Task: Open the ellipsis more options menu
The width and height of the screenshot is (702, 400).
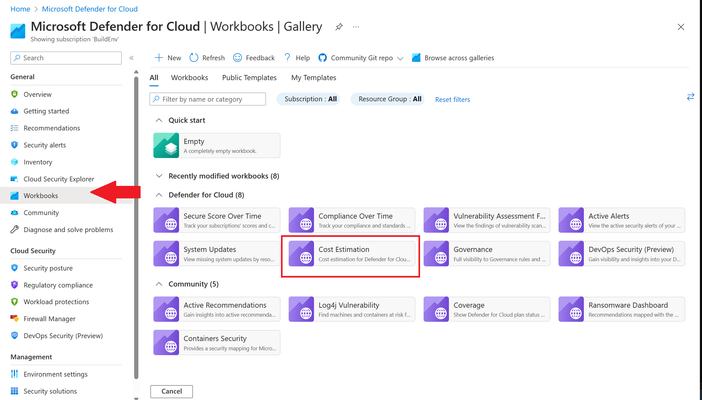Action: coord(356,27)
